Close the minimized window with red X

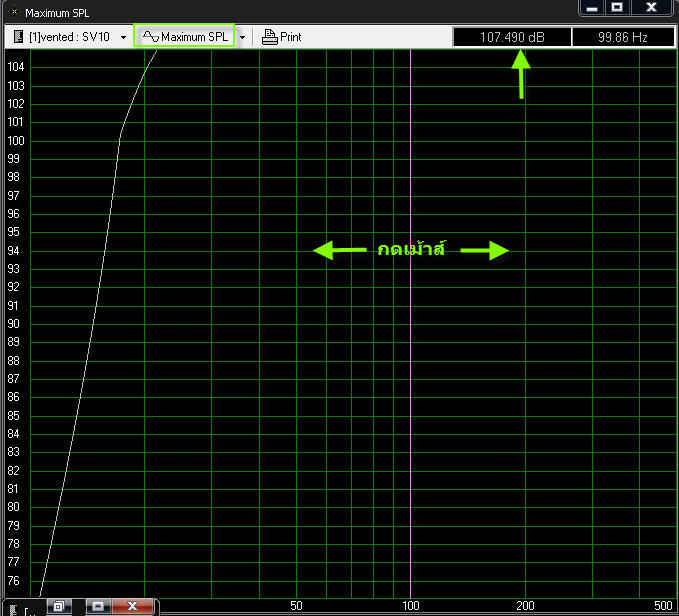point(133,606)
